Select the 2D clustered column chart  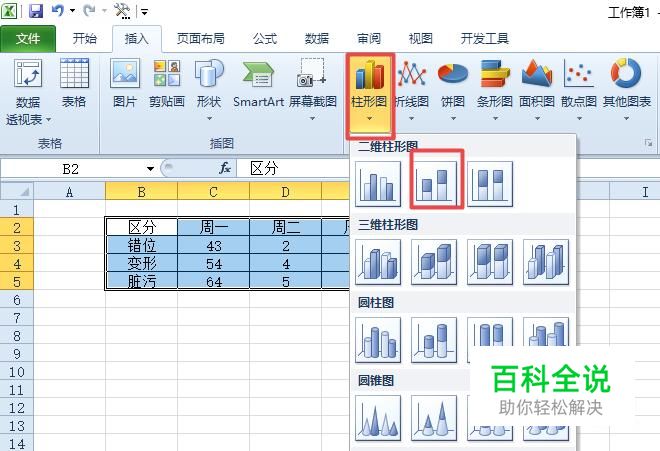tap(378, 184)
